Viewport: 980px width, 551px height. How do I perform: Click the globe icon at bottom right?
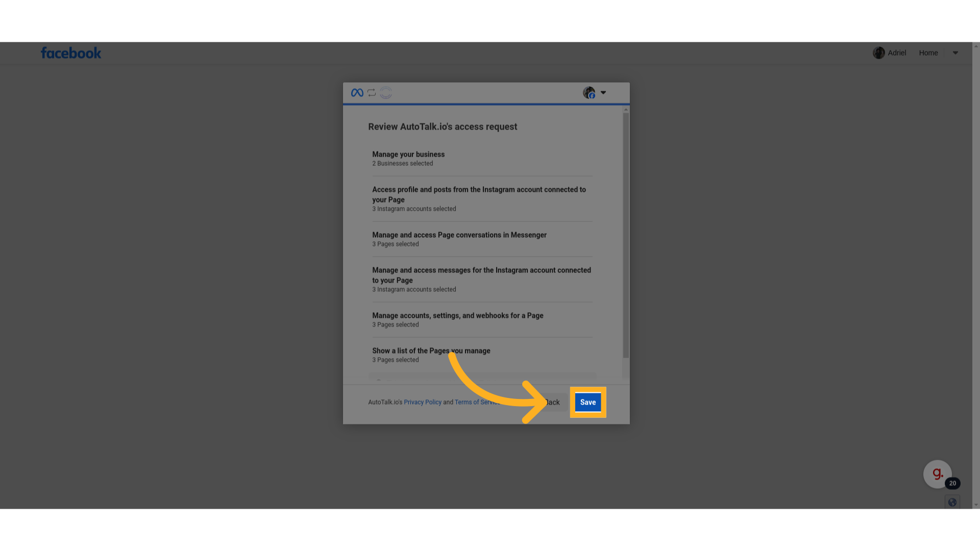(x=952, y=502)
